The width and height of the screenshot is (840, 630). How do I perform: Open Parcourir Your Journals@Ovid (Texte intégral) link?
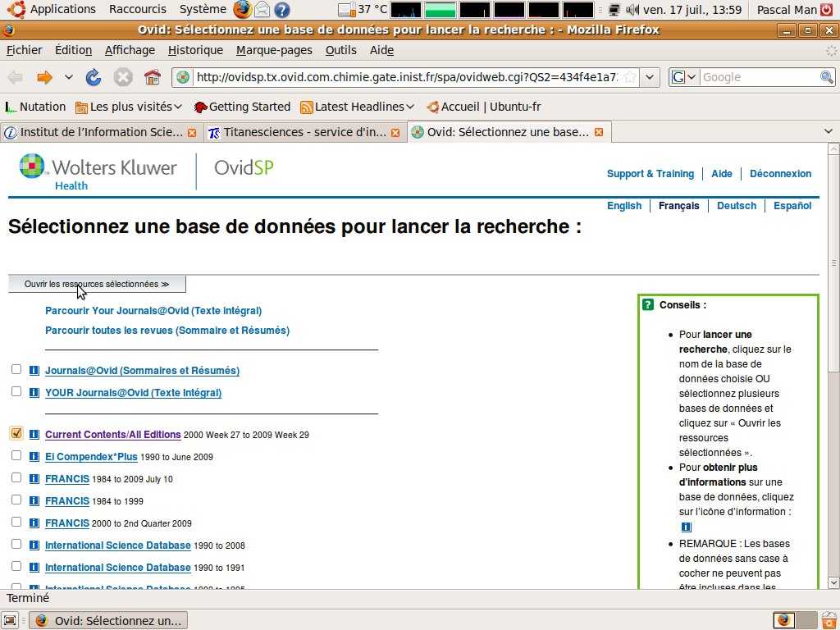(x=153, y=311)
